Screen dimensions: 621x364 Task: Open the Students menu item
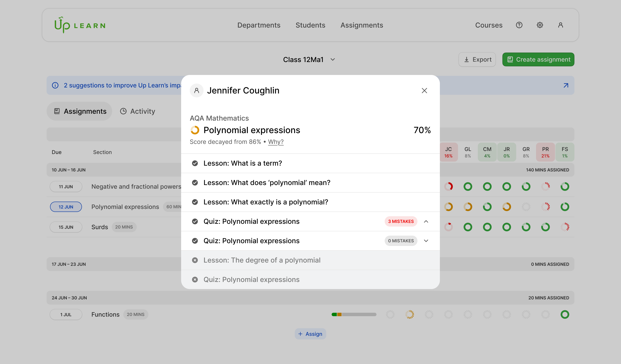pyautogui.click(x=310, y=25)
